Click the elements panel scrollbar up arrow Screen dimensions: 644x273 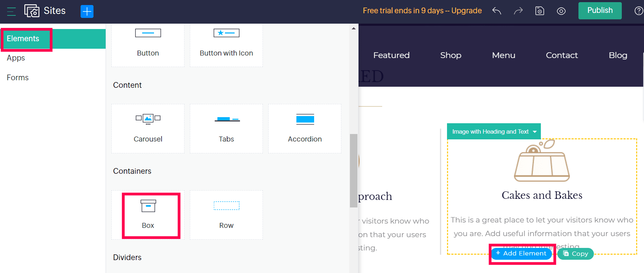point(354,28)
